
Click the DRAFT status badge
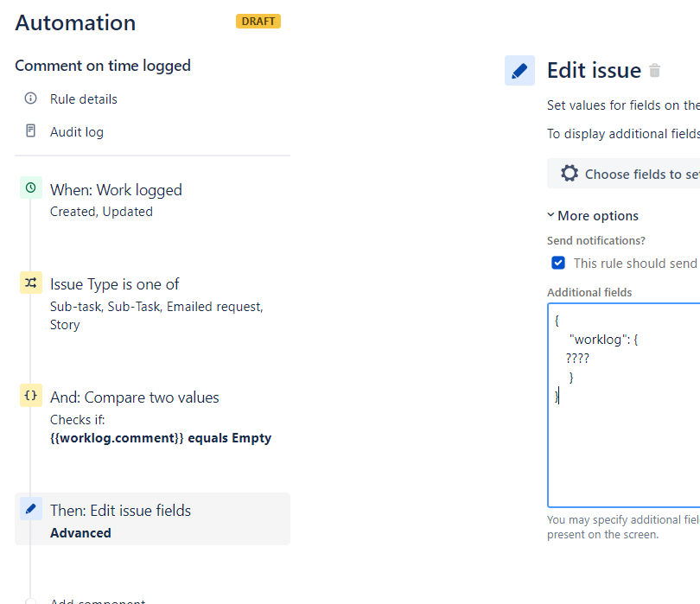258,21
